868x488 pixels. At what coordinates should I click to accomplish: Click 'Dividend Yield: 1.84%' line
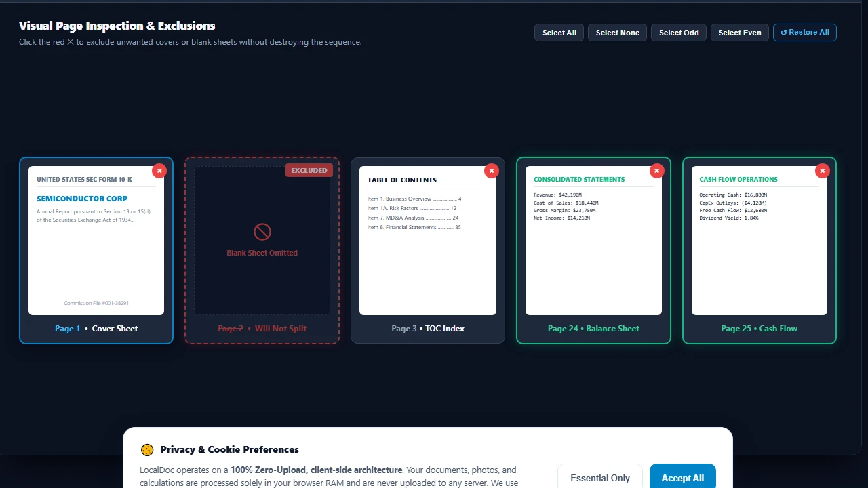click(729, 218)
